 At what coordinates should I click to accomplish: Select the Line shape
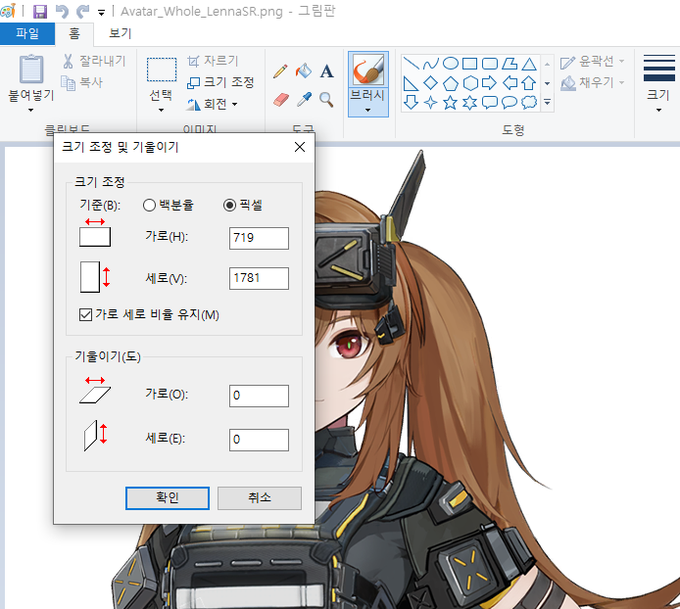pos(411,63)
